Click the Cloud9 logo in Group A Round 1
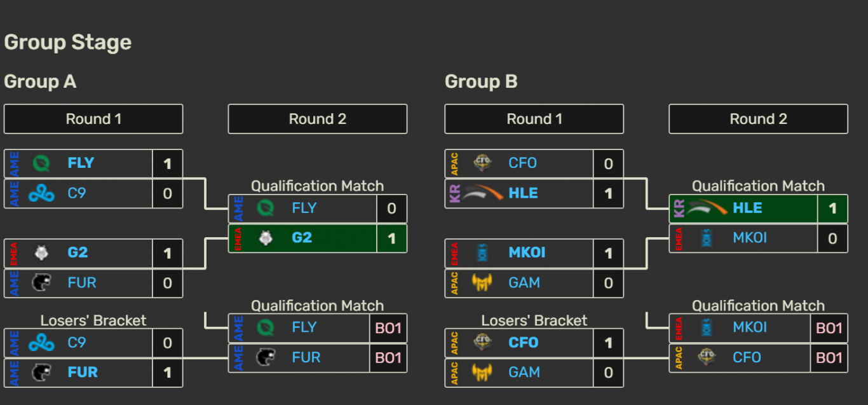Viewport: 868px width, 405px height. (x=42, y=193)
